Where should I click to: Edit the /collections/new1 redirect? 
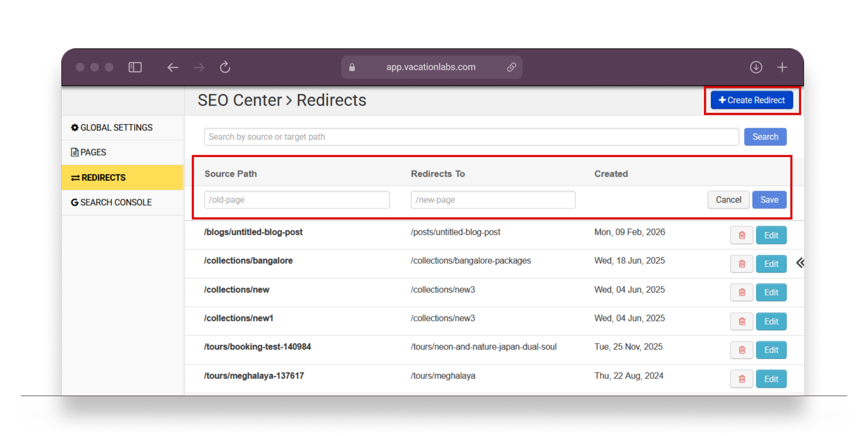click(771, 321)
